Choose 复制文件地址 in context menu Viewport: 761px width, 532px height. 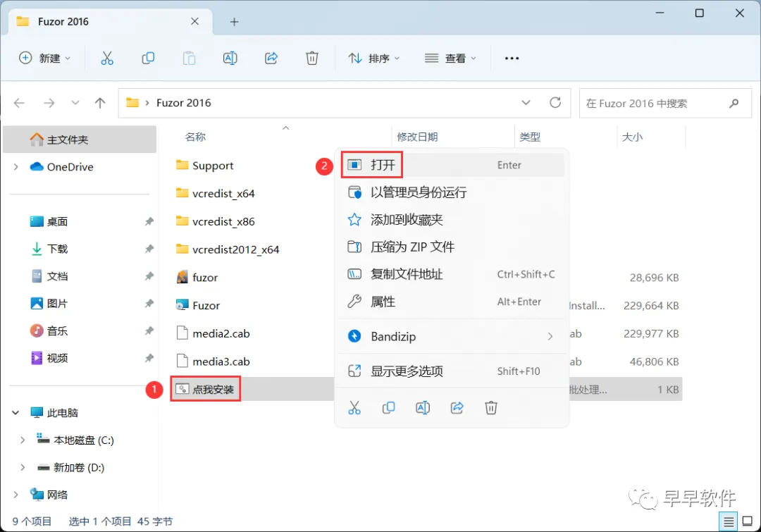click(452, 274)
